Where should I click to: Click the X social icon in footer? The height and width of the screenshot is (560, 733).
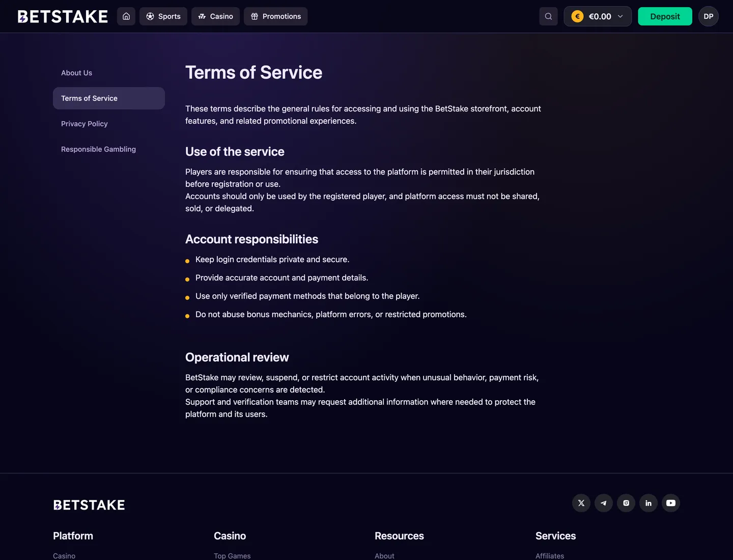pos(581,503)
